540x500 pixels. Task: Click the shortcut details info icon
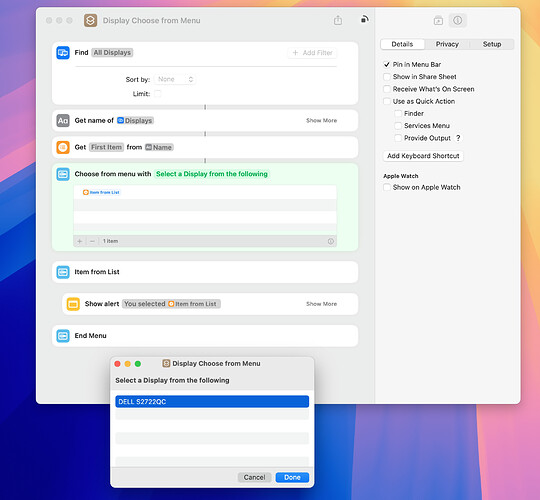click(x=457, y=20)
